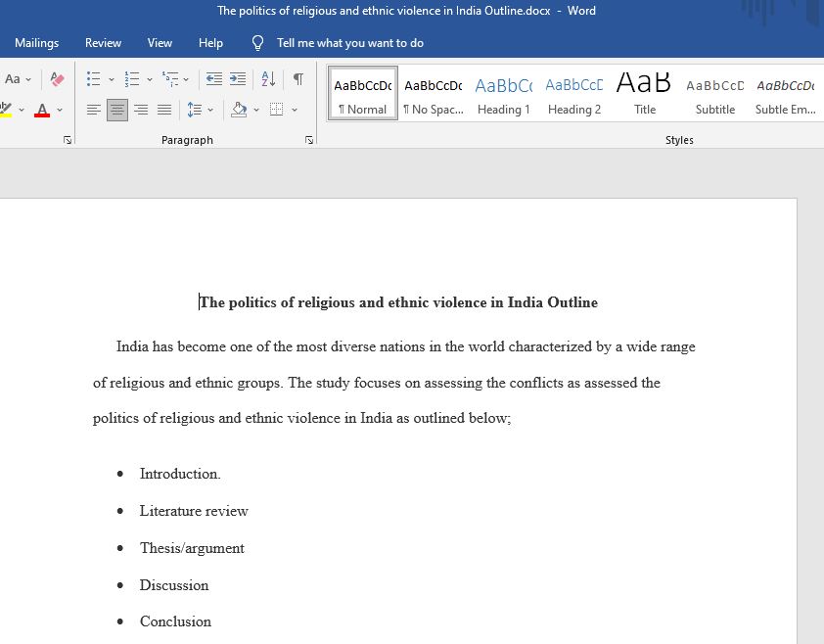The image size is (824, 644).
Task: Toggle center alignment
Action: [x=117, y=110]
